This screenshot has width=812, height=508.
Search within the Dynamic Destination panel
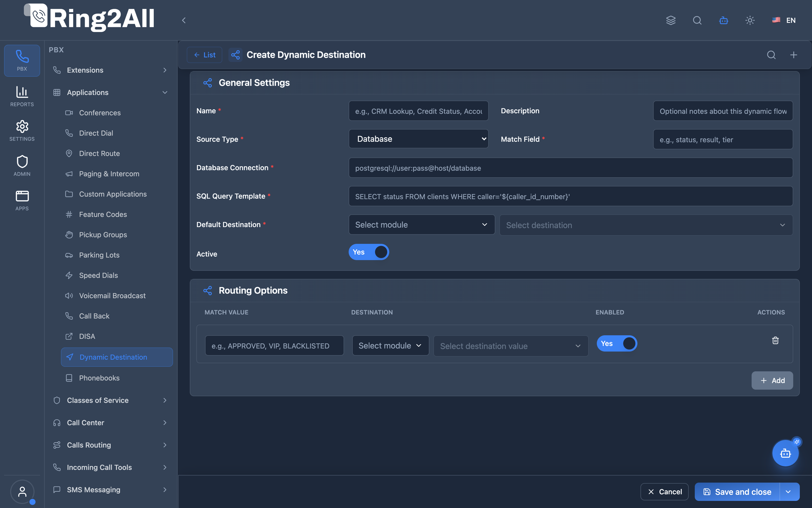click(x=771, y=55)
